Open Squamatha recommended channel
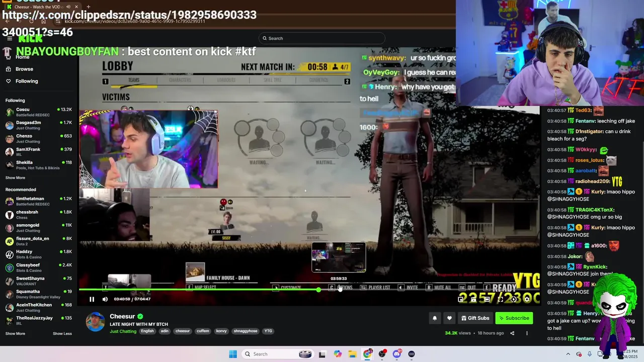 [39, 294]
